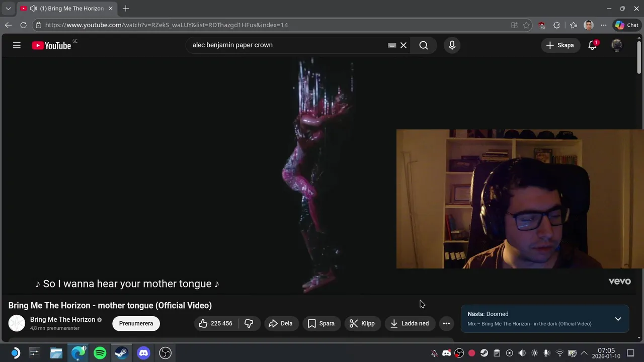Open more actions three-dot menu under video
Screen dimensions: 644x362
(446, 323)
